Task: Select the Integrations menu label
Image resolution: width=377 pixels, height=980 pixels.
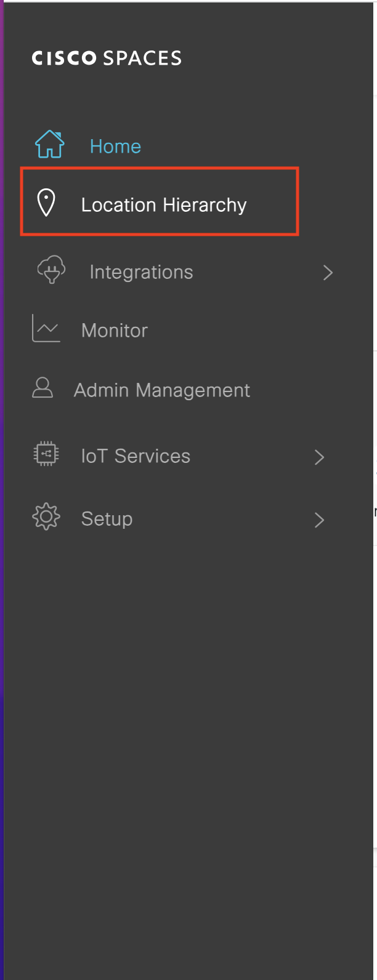Action: 141,272
